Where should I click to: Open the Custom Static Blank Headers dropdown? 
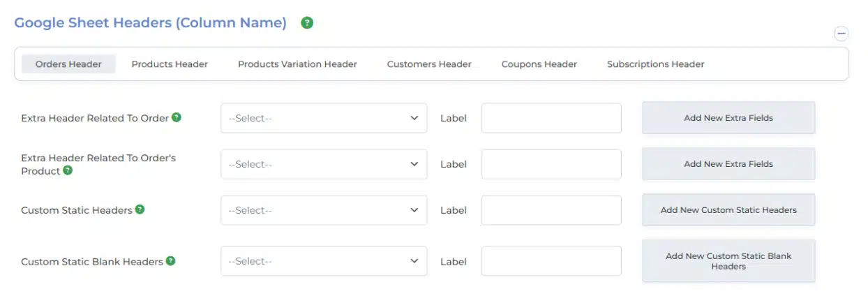coord(324,261)
